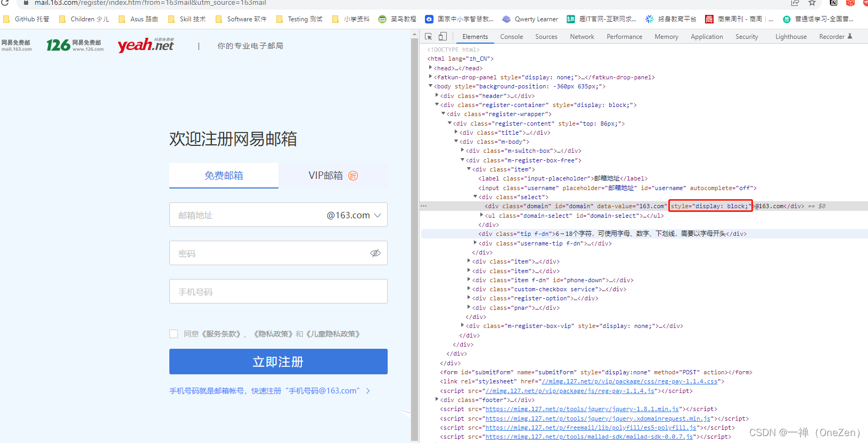Open the 隐私政策 link
The image size is (868, 443).
[x=273, y=334]
